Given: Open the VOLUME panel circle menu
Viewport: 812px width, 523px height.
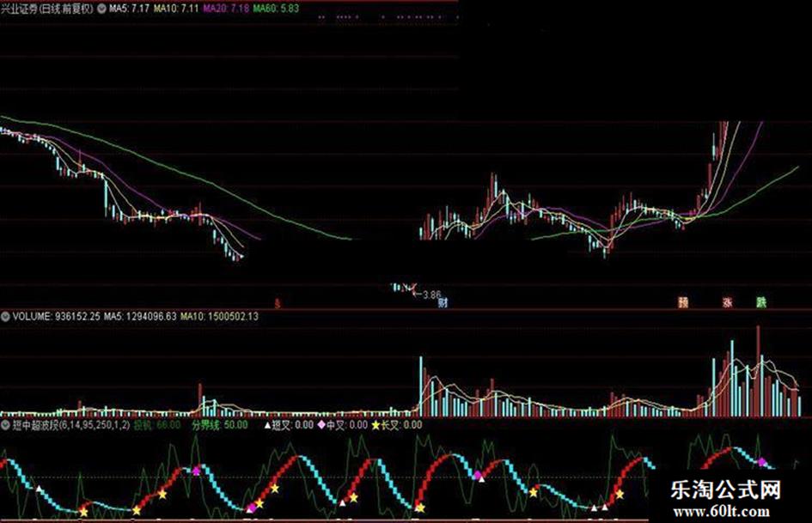Looking at the screenshot, I should [x=5, y=316].
